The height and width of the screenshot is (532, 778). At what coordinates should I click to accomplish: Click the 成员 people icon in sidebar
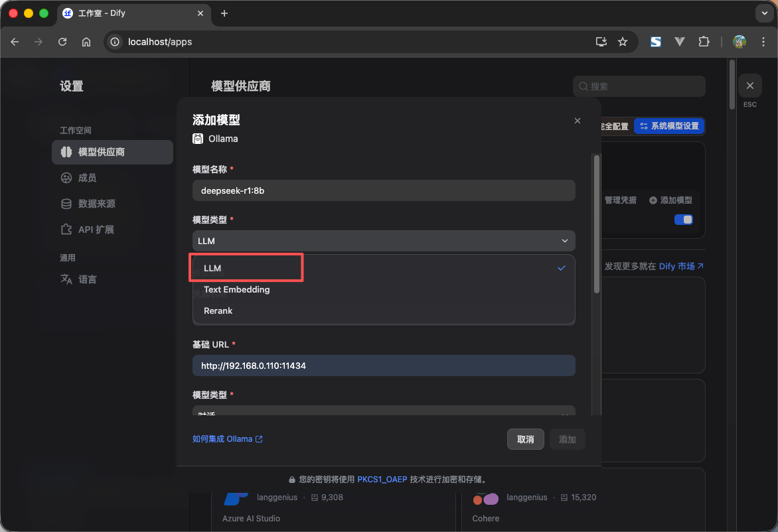click(x=66, y=178)
